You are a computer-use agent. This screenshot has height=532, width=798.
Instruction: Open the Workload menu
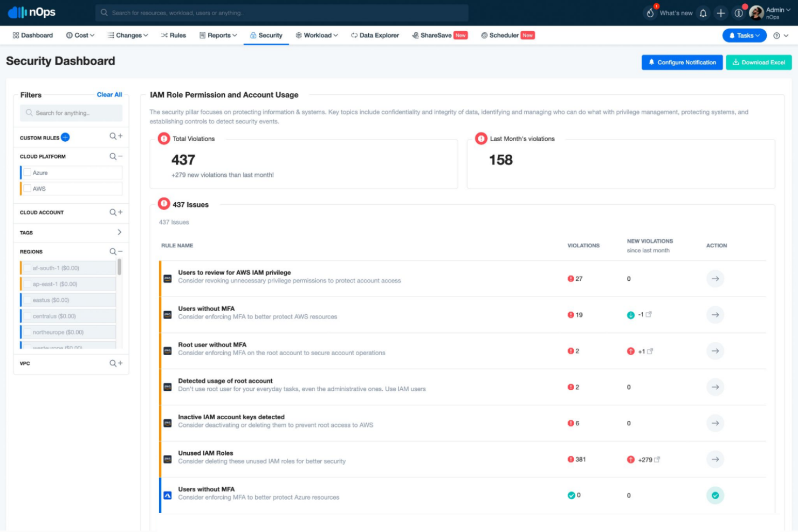point(317,35)
